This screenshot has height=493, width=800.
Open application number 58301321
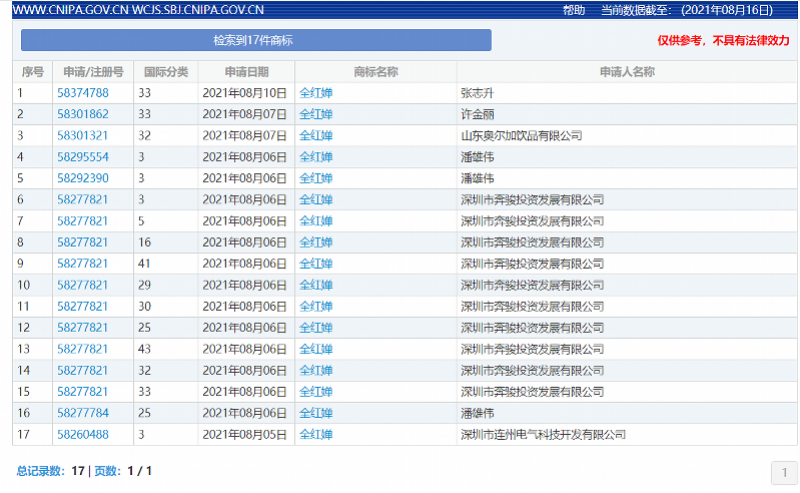click(83, 136)
